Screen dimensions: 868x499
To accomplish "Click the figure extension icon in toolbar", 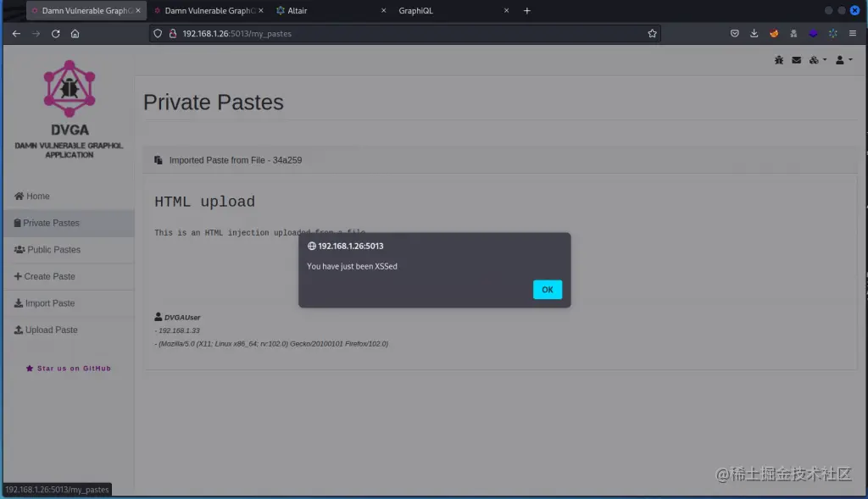I will pos(793,34).
